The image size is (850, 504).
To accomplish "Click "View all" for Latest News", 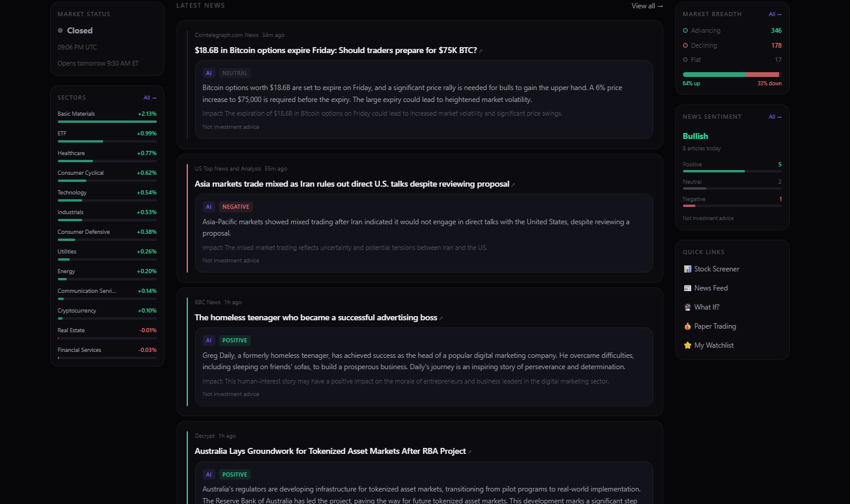I will point(647,6).
